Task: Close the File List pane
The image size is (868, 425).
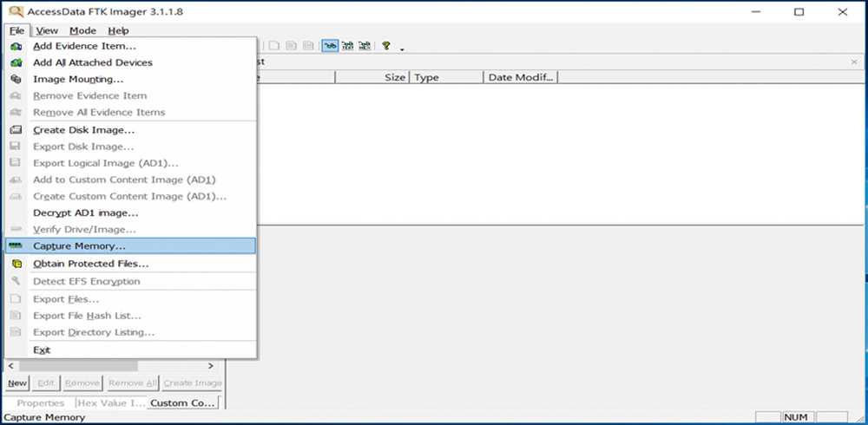Action: 854,62
